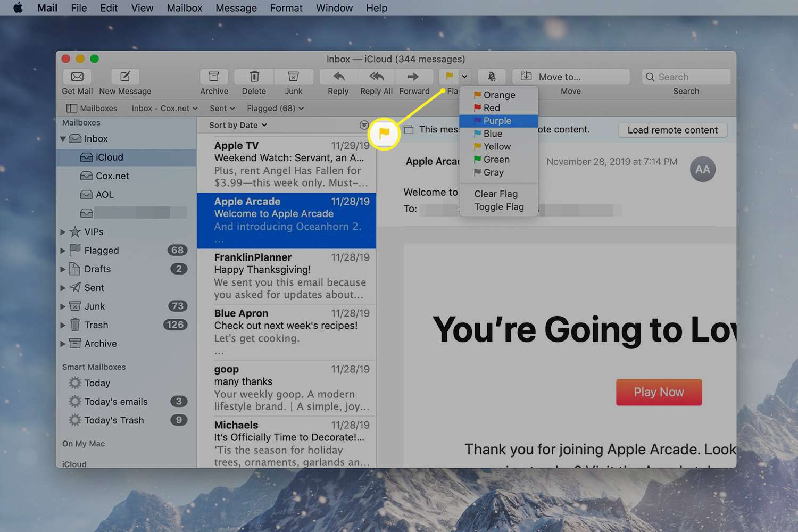Expand the Drafts mailbox triangle
This screenshot has height=532, width=798.
(x=63, y=269)
